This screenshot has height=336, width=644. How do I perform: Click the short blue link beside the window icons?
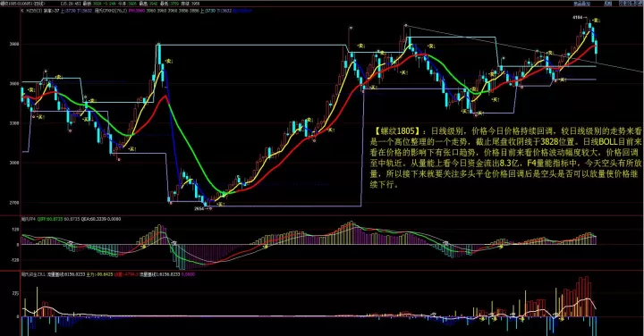(x=608, y=4)
